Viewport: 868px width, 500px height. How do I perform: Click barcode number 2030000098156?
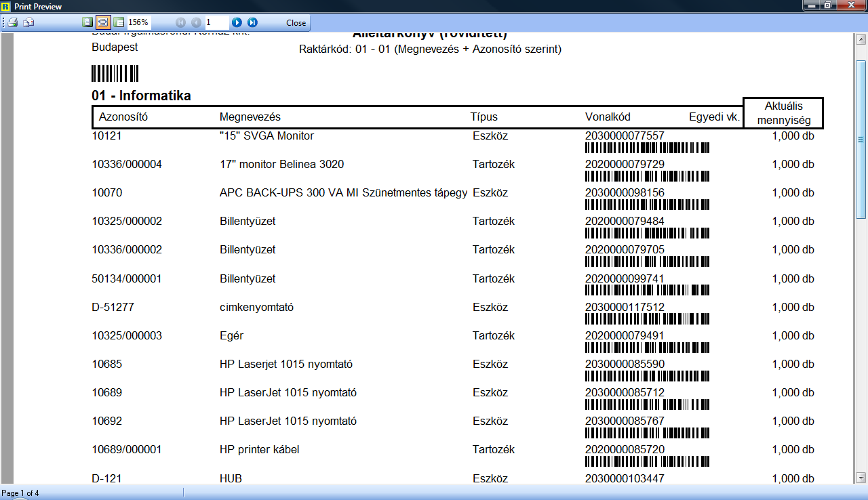coord(625,192)
